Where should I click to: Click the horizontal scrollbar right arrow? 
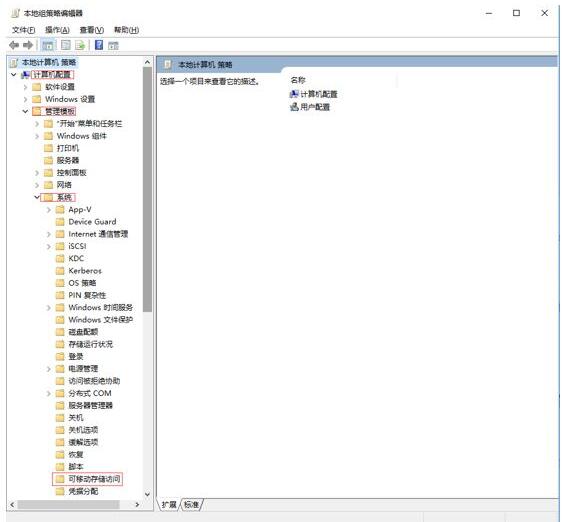pyautogui.click(x=137, y=505)
